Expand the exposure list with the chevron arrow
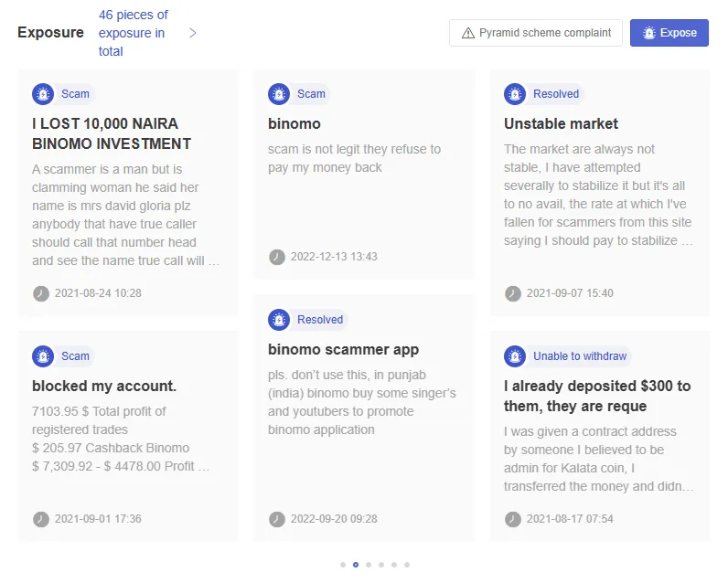 coord(193,33)
